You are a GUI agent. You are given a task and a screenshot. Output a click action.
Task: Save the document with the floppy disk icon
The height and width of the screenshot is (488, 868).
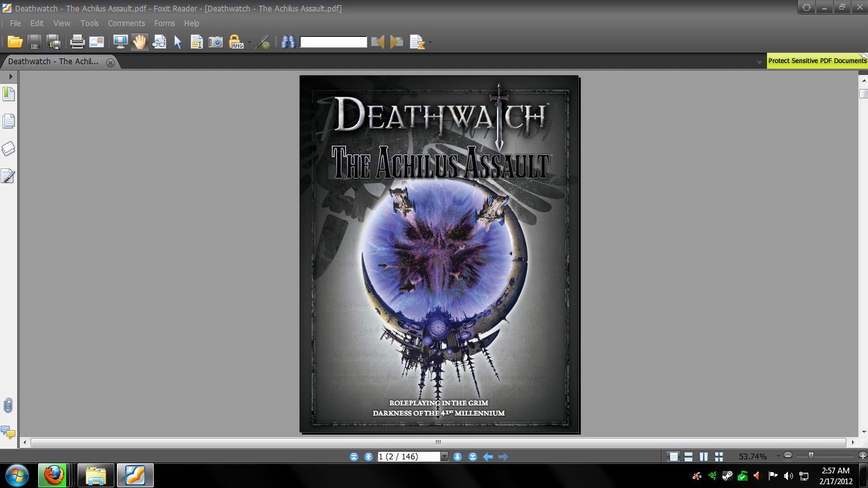click(34, 42)
